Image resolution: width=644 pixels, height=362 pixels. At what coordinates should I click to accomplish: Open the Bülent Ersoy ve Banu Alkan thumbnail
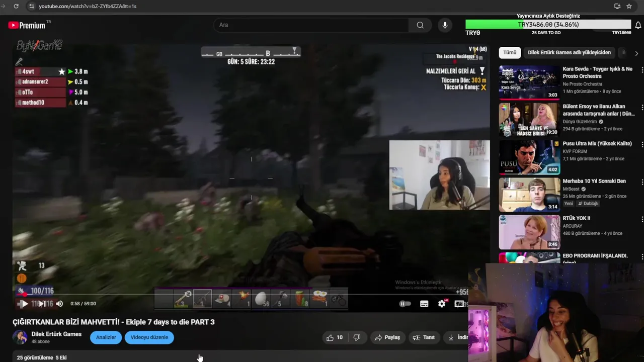pos(529,120)
